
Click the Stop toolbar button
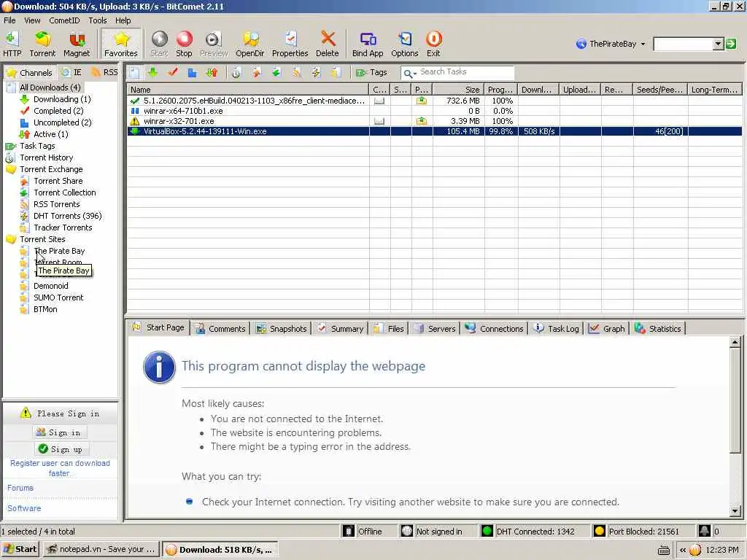pyautogui.click(x=184, y=44)
